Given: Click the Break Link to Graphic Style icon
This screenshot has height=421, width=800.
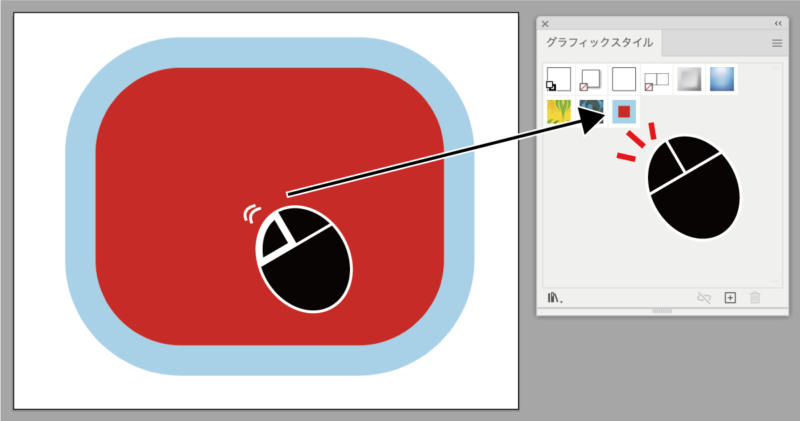Looking at the screenshot, I should pos(704,298).
